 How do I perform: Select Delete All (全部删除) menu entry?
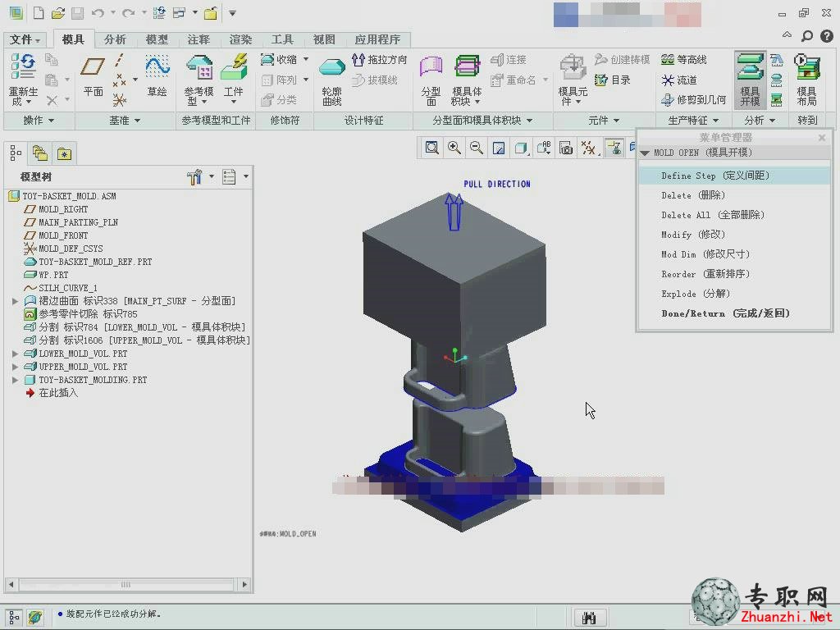tap(735, 215)
